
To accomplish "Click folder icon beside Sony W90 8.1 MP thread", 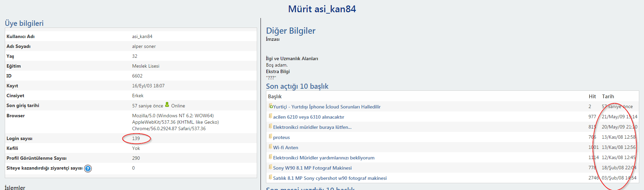I will (x=270, y=167).
